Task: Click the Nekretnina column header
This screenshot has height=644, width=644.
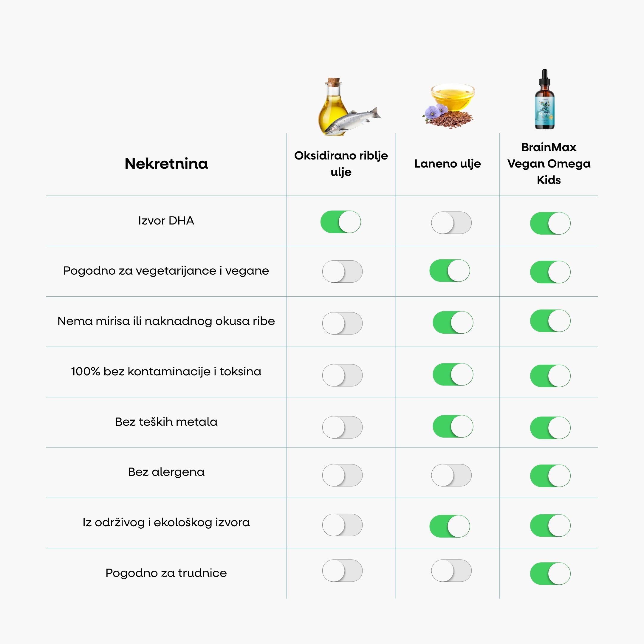Action: coord(166,164)
